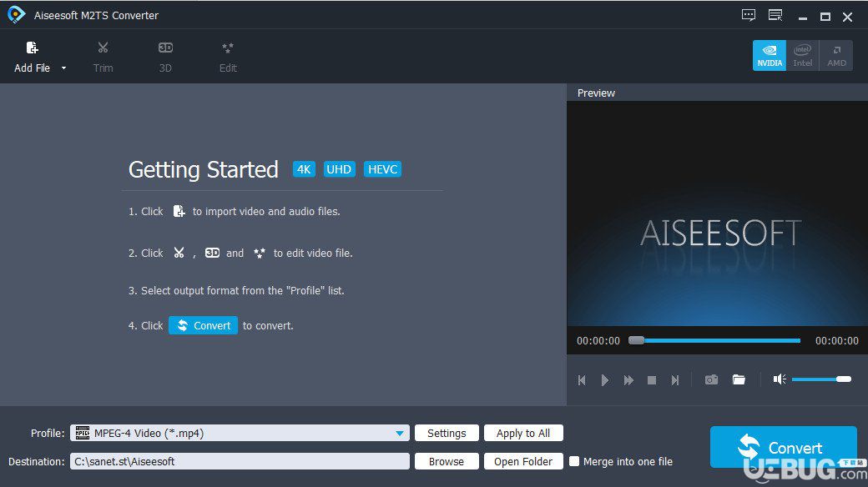
Task: Click the preview progress seek bar
Action: coord(714,340)
